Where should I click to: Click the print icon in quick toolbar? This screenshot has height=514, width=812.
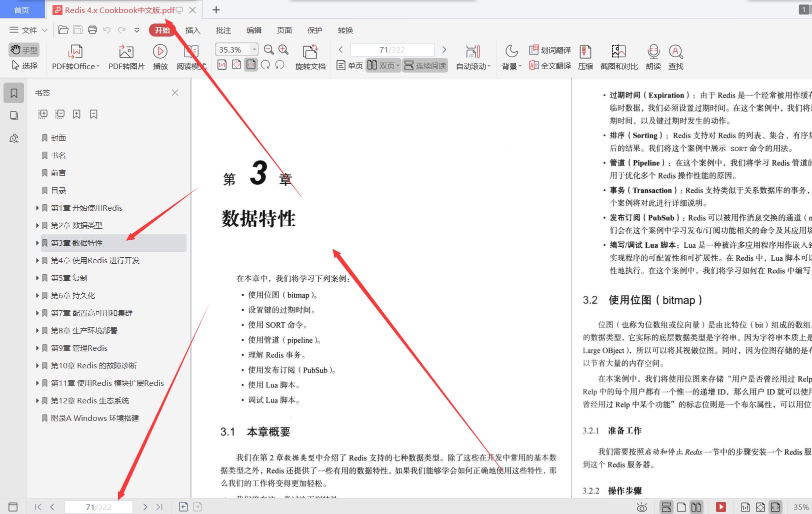click(x=92, y=30)
